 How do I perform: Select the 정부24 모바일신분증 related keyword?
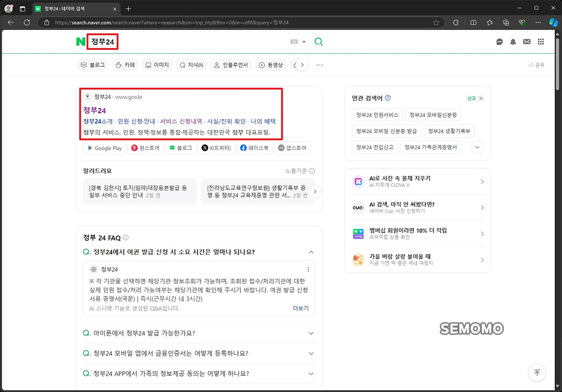pyautogui.click(x=433, y=115)
